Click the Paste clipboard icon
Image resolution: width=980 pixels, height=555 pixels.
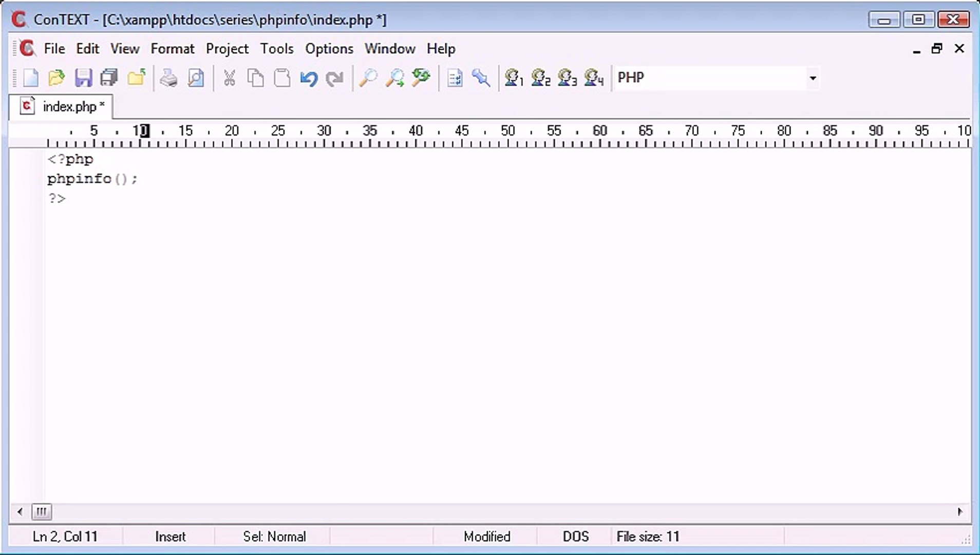pos(282,78)
